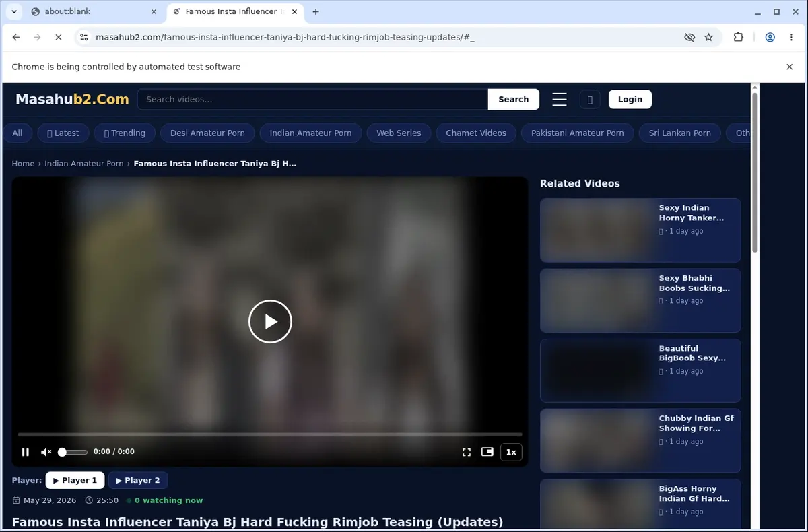808x532 pixels.
Task: Select the Web Series category chip
Action: [399, 133]
